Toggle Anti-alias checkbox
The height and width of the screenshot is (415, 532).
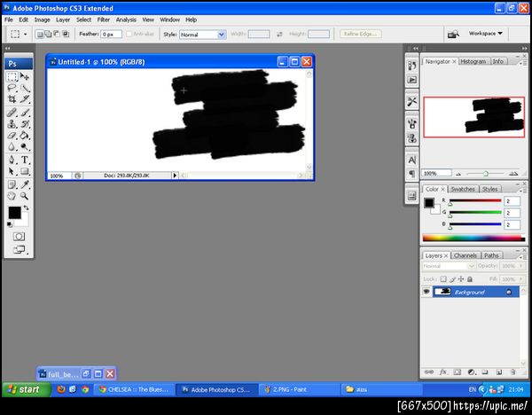point(129,34)
